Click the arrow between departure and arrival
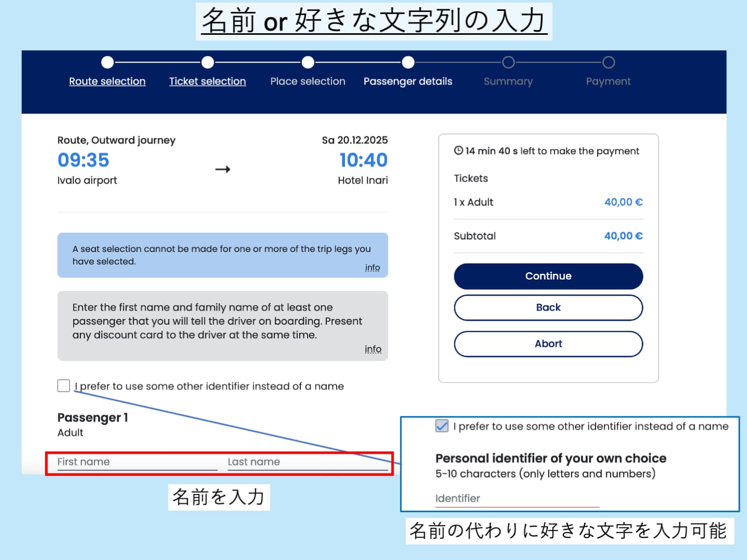747x560 pixels. click(x=223, y=170)
